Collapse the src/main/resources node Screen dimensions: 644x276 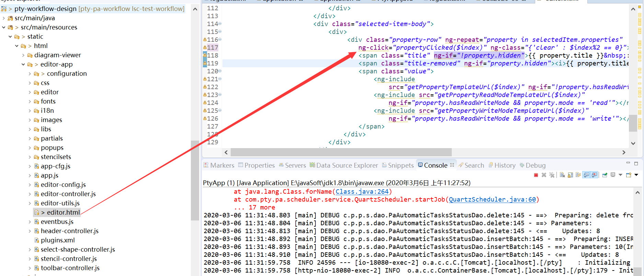click(4, 27)
